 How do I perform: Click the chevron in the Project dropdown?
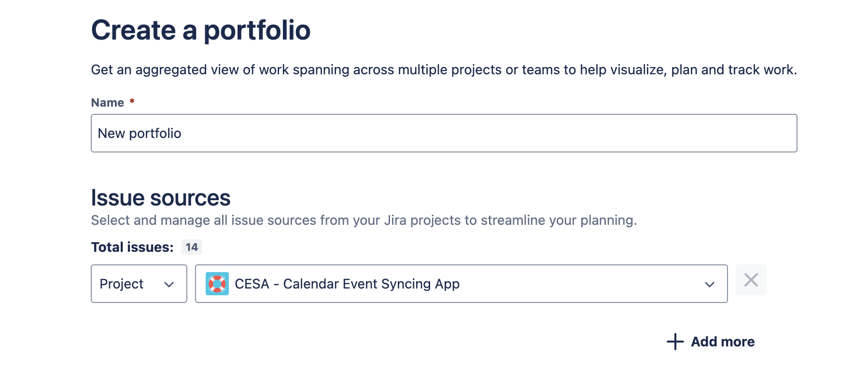[169, 285]
